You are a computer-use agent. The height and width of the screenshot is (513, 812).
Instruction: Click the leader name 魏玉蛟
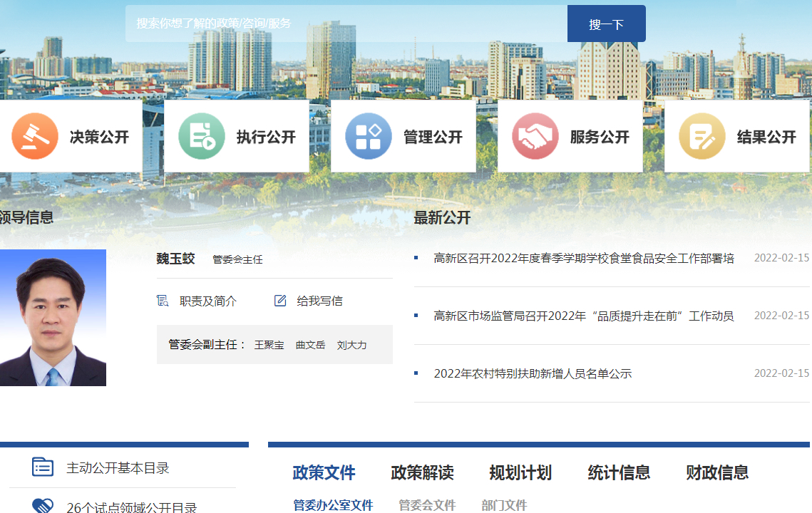[x=175, y=259]
